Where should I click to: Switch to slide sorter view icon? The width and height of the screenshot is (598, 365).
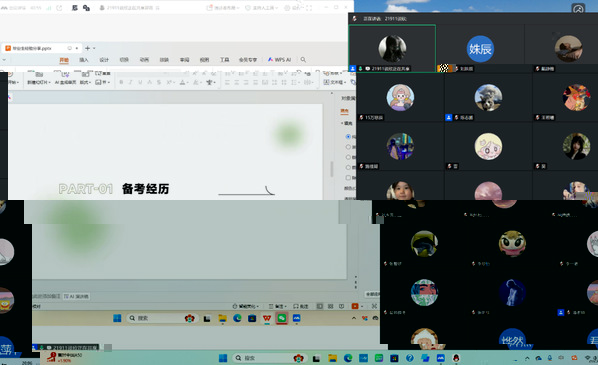tap(331, 306)
